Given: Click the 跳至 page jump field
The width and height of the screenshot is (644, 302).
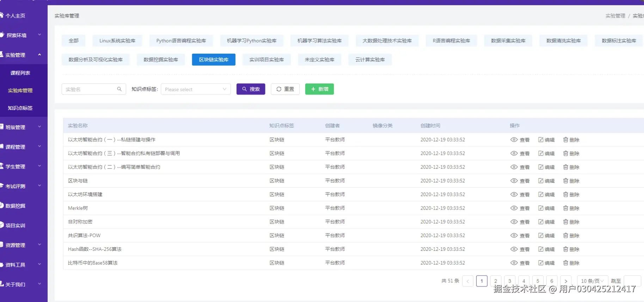Looking at the screenshot, I should coord(632,281).
